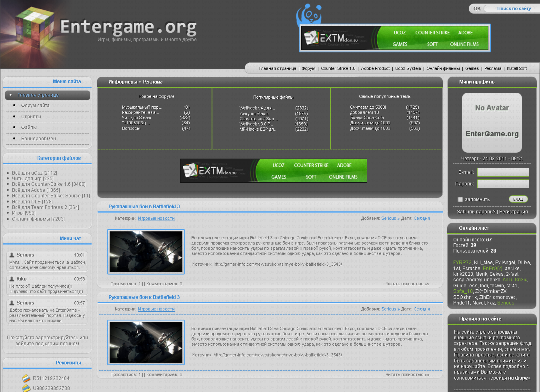Open forum topic Музыкальный пор...
The width and height of the screenshot is (540, 392).
coord(142,107)
